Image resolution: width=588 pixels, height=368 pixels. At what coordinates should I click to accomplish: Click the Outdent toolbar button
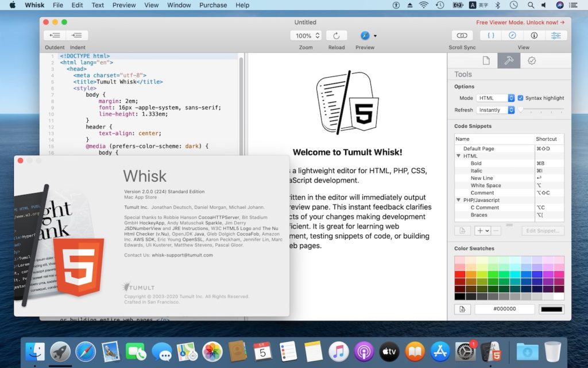pyautogui.click(x=55, y=36)
